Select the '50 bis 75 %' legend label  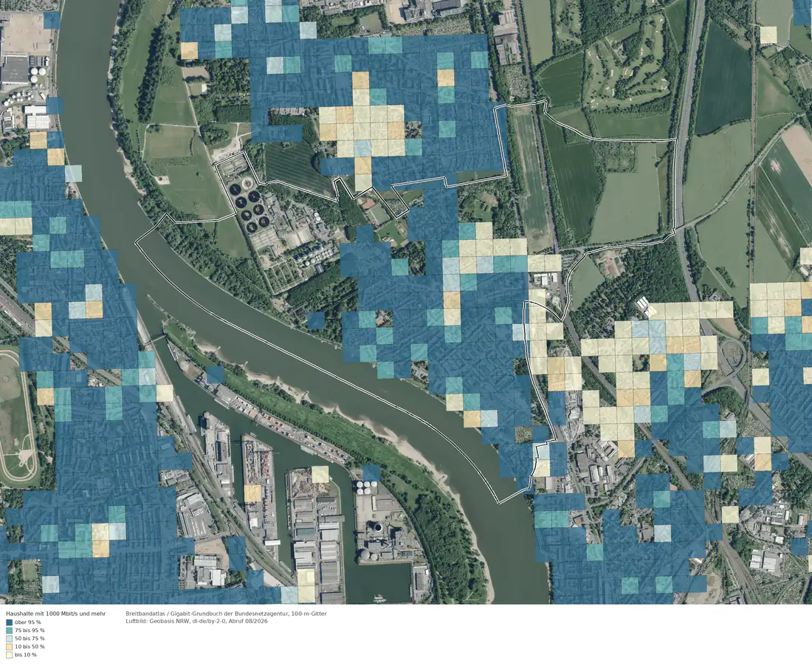[30, 639]
